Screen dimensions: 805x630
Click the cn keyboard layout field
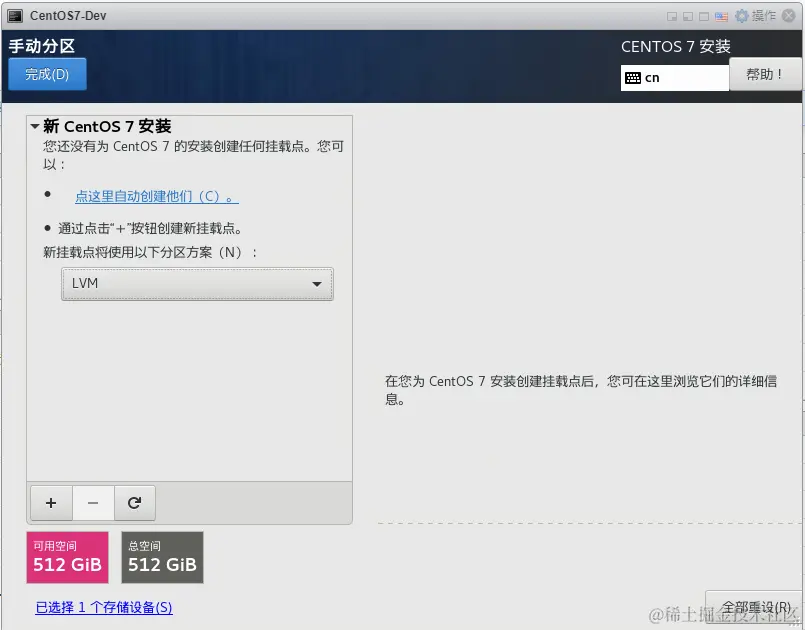pyautogui.click(x=675, y=78)
